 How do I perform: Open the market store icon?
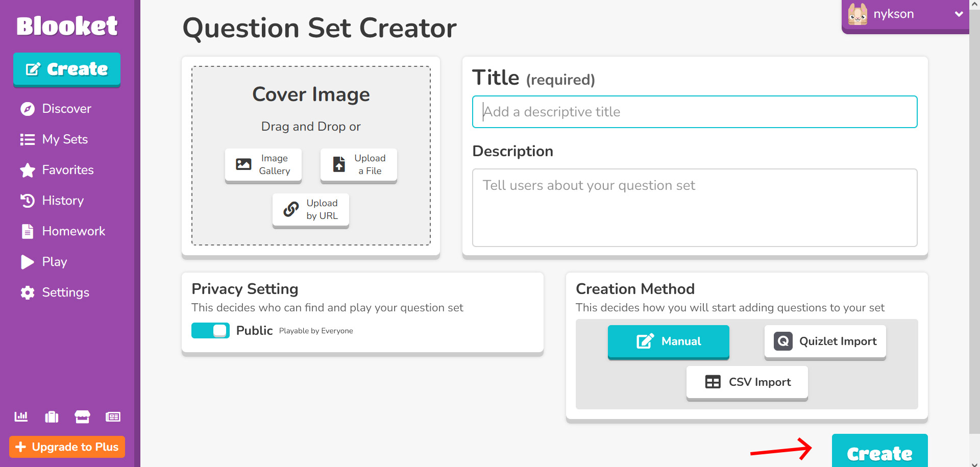click(82, 417)
